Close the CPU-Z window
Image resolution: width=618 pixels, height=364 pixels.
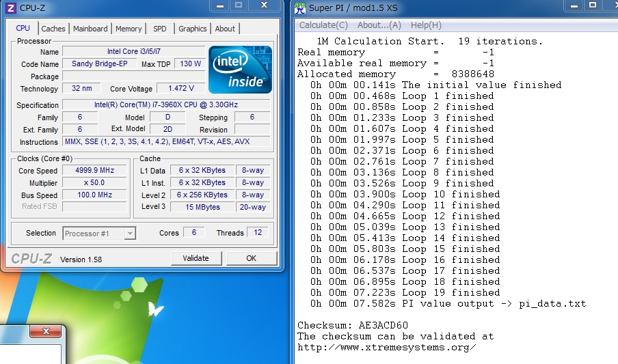tap(263, 5)
